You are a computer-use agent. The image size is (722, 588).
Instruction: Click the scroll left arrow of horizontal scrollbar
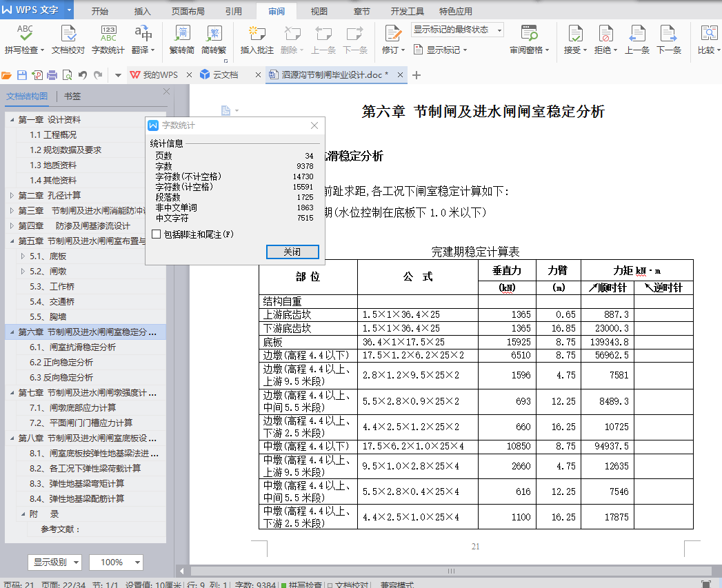click(182, 571)
